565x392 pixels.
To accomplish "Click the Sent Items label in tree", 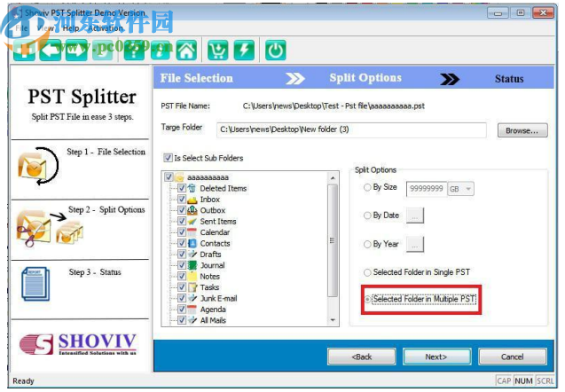I will click(x=218, y=221).
